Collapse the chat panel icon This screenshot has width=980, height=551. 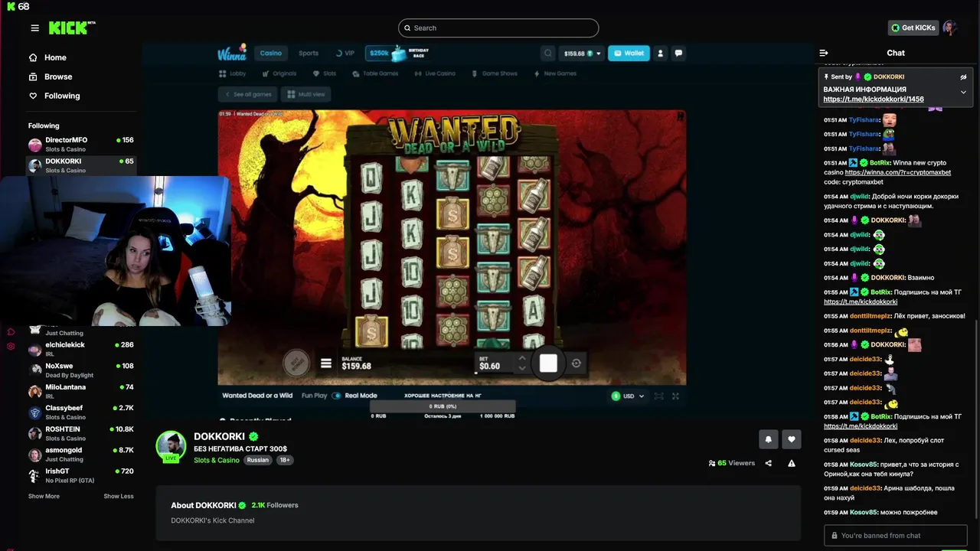coord(824,53)
